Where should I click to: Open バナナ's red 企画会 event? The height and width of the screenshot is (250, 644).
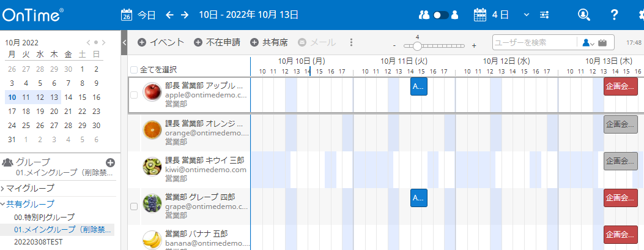pyautogui.click(x=621, y=234)
